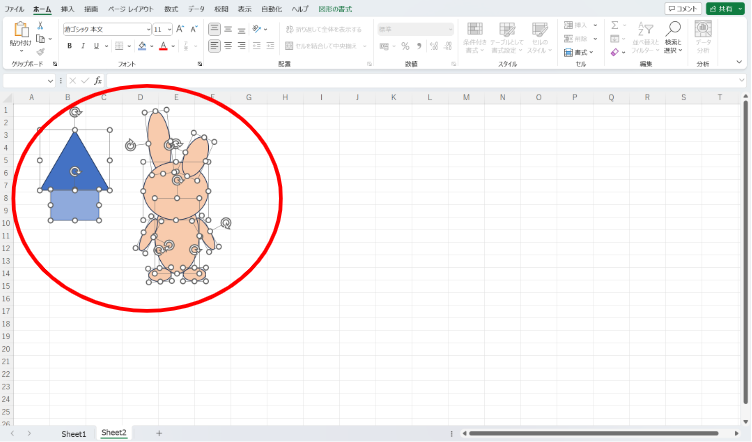Click the Decrease Indent icon
This screenshot has height=442, width=752.
tap(257, 46)
